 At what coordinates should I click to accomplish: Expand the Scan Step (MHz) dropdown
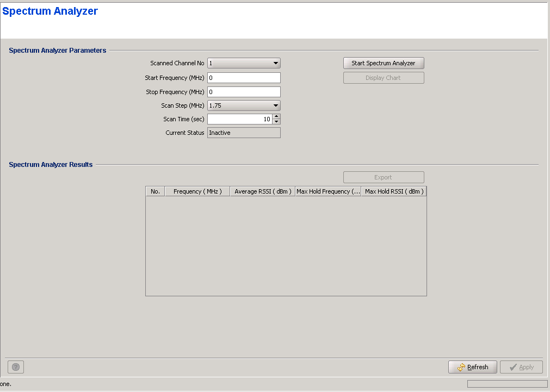click(244, 105)
